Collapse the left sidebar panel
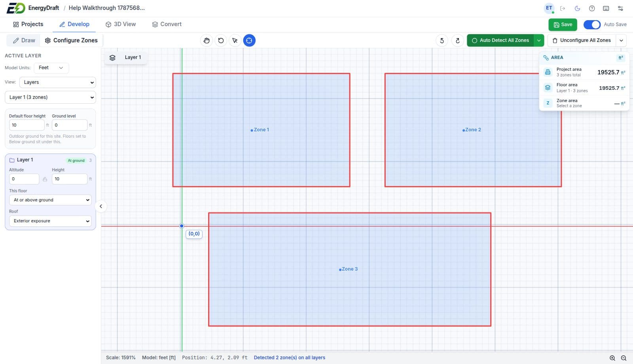The height and width of the screenshot is (364, 633). [101, 206]
